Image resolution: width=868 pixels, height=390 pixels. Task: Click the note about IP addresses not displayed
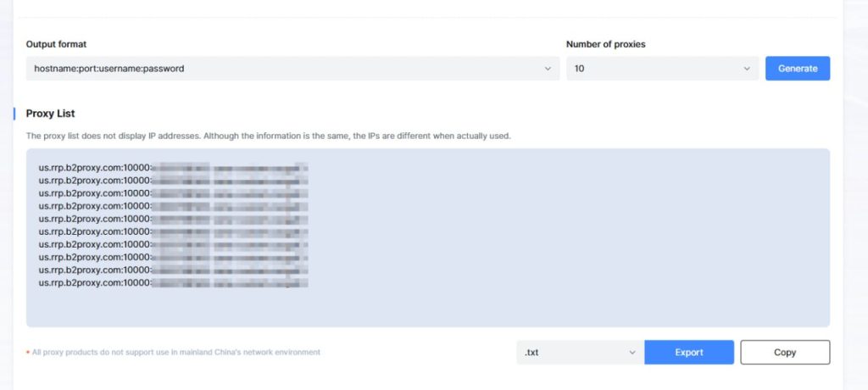click(x=268, y=136)
